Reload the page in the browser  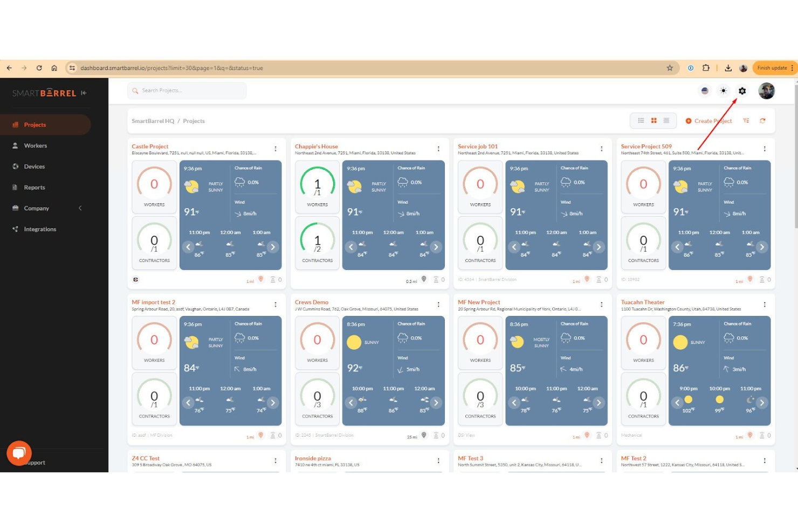pos(39,68)
